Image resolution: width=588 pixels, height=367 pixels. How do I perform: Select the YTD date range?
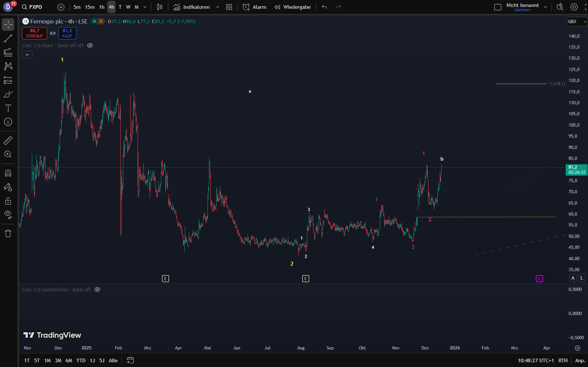[81, 360]
